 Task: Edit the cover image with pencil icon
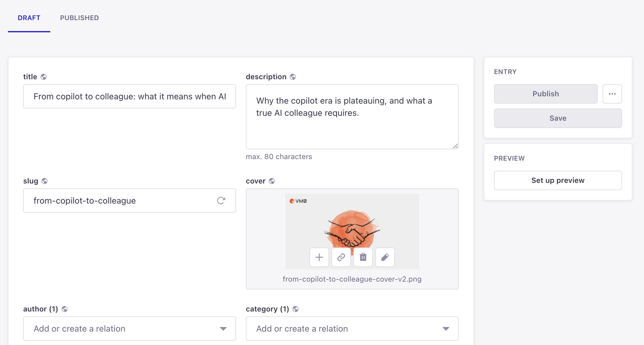pyautogui.click(x=385, y=257)
